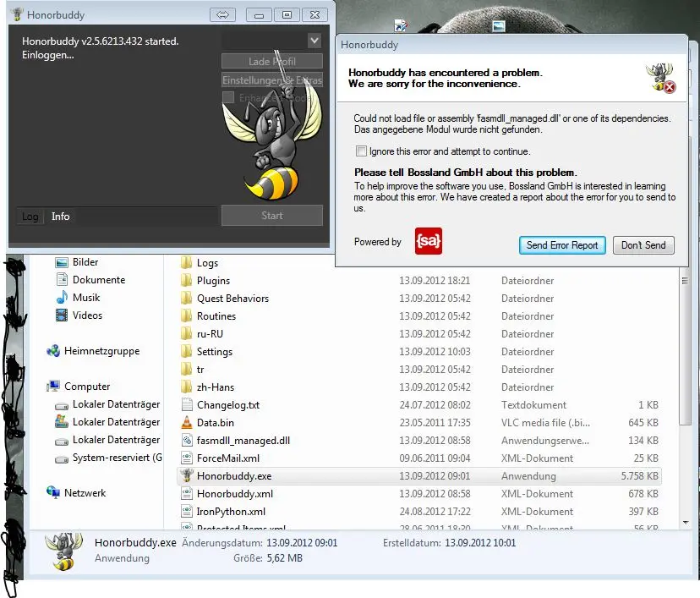Switch to the Log tab in Honorbuddy
700x598 pixels.
point(30,217)
